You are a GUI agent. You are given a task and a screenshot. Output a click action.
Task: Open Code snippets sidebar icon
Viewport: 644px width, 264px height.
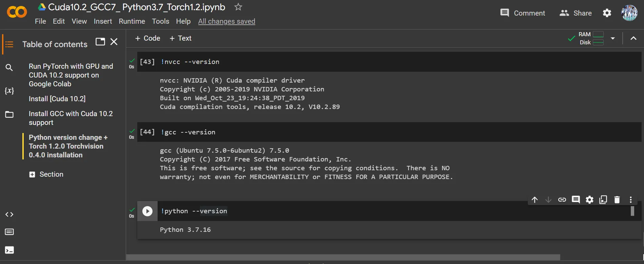click(9, 215)
